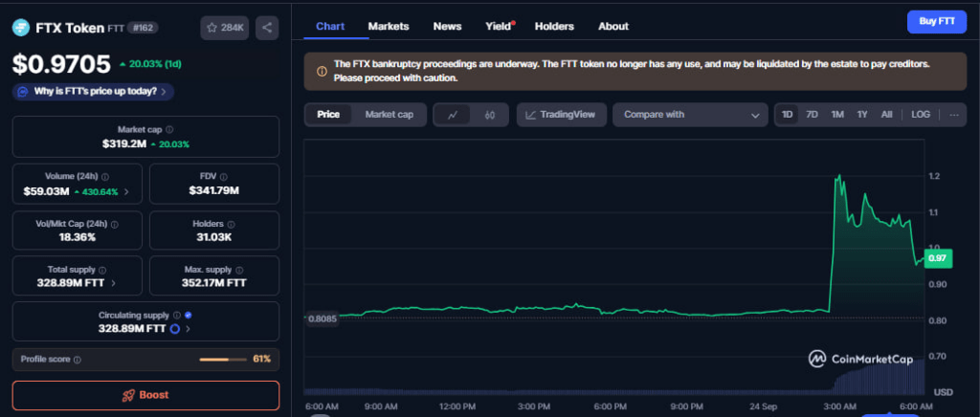Click the Profile score info icon

(78, 361)
